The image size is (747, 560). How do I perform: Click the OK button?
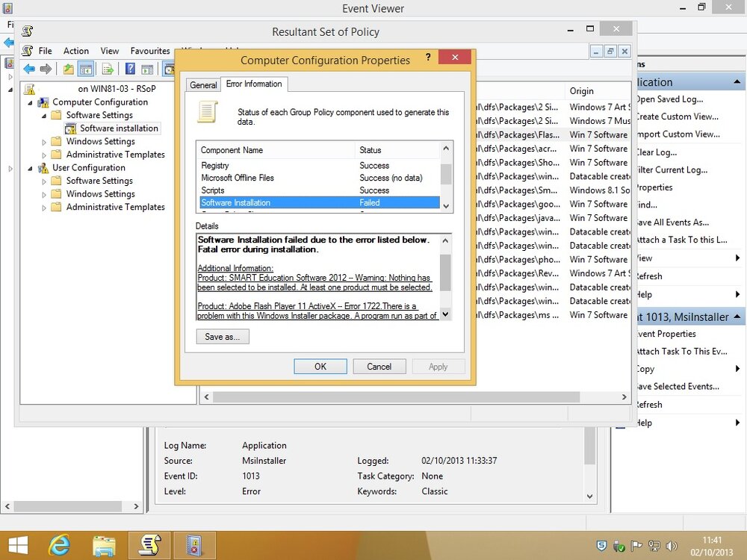tap(320, 367)
